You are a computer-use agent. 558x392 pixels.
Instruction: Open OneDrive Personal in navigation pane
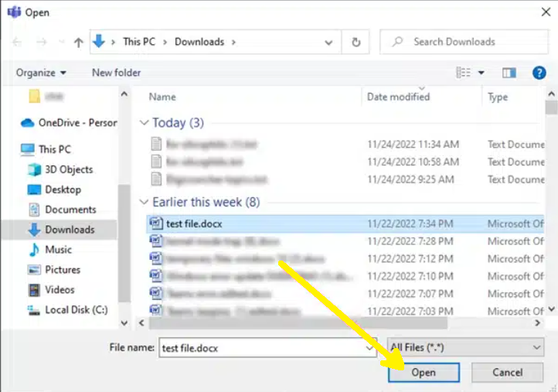pyautogui.click(x=77, y=123)
